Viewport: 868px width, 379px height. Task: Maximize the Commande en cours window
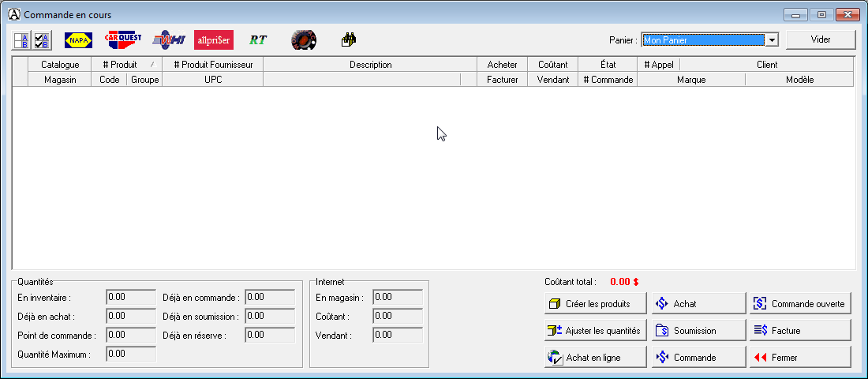(x=821, y=15)
